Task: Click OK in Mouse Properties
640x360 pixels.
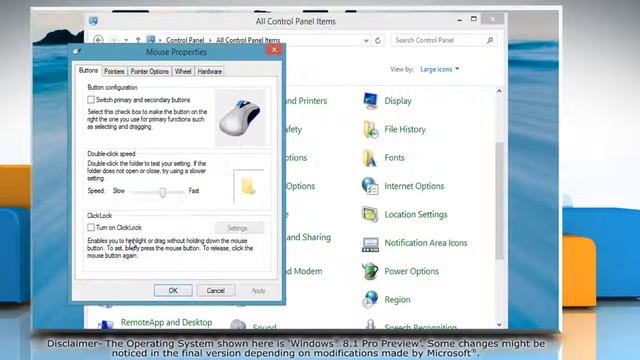Action: click(x=173, y=291)
